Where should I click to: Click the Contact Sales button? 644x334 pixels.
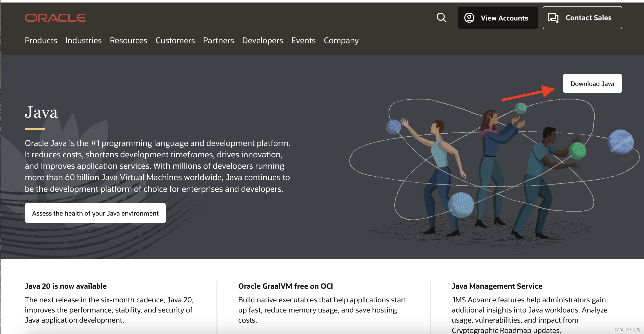pyautogui.click(x=582, y=18)
